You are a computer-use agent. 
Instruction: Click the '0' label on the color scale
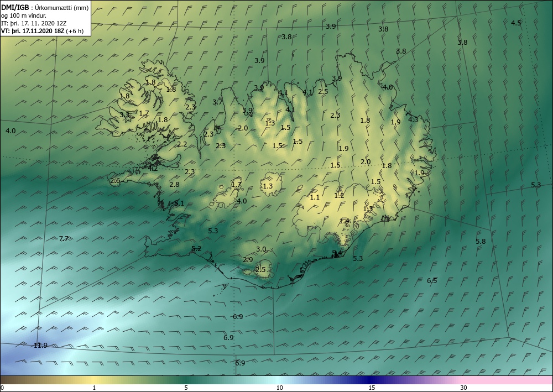tap(2, 388)
